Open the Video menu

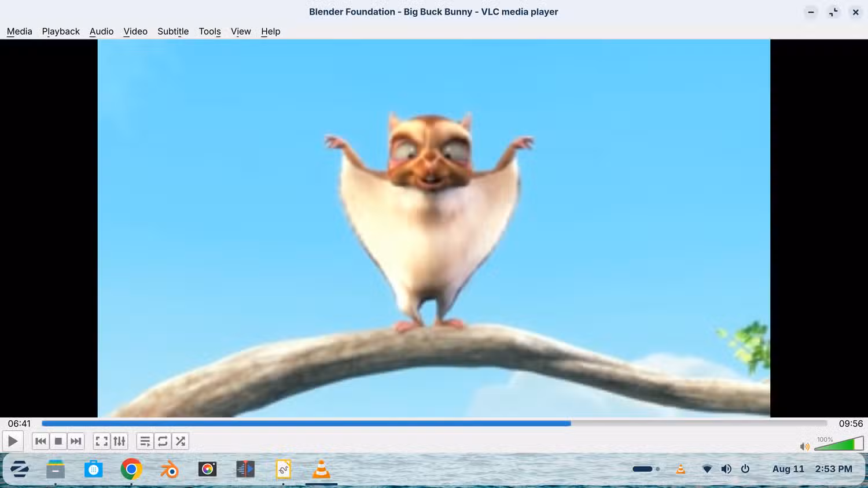tap(135, 31)
